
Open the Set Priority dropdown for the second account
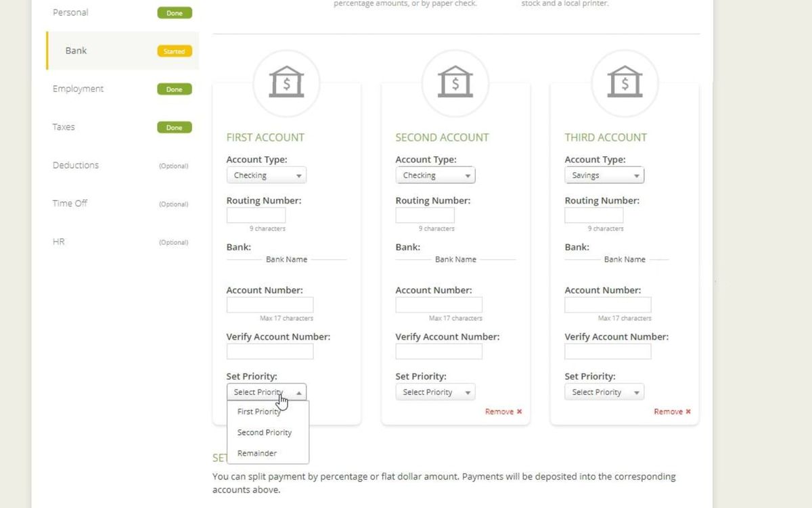[435, 392]
